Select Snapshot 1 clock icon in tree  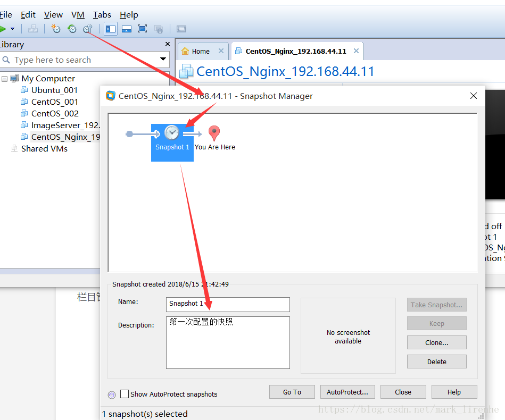click(172, 132)
